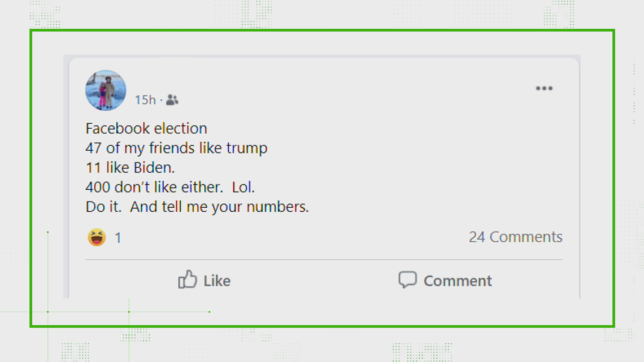The width and height of the screenshot is (644, 362).
Task: Click the word "Biden." in the post
Action: (x=154, y=168)
